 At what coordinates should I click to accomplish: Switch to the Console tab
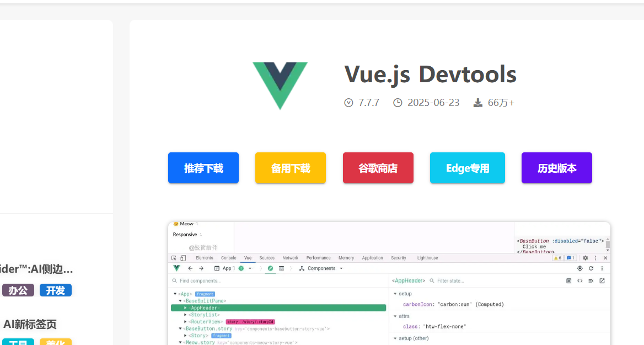point(229,258)
